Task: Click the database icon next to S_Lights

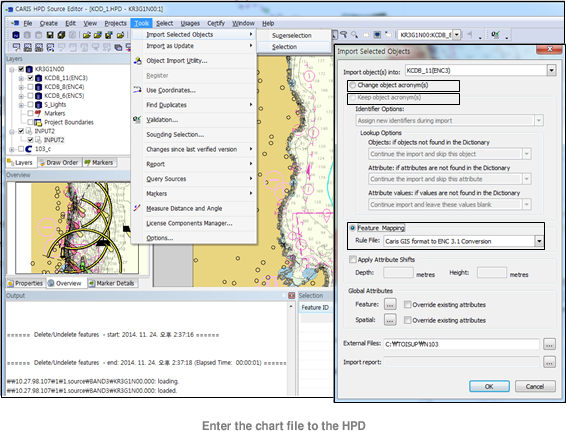Action: pyautogui.click(x=38, y=105)
